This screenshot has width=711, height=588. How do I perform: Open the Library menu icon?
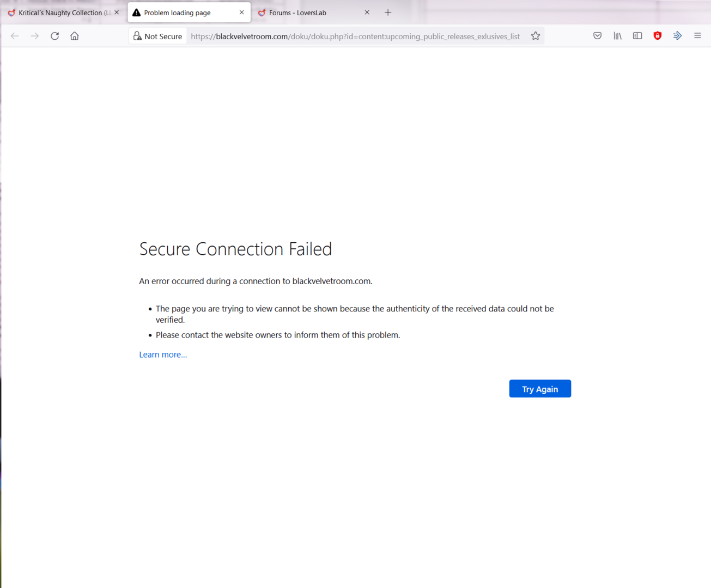(x=617, y=36)
